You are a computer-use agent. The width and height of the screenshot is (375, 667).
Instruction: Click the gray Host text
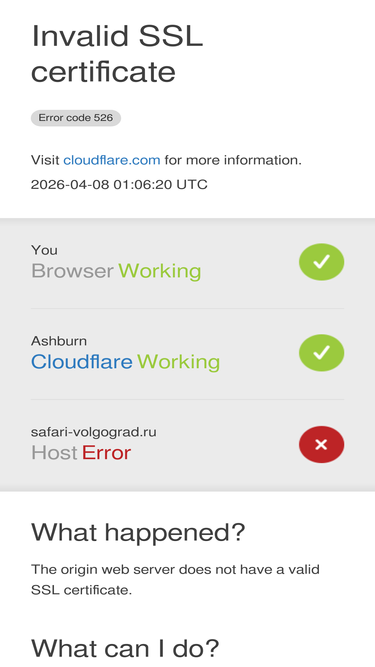54,453
